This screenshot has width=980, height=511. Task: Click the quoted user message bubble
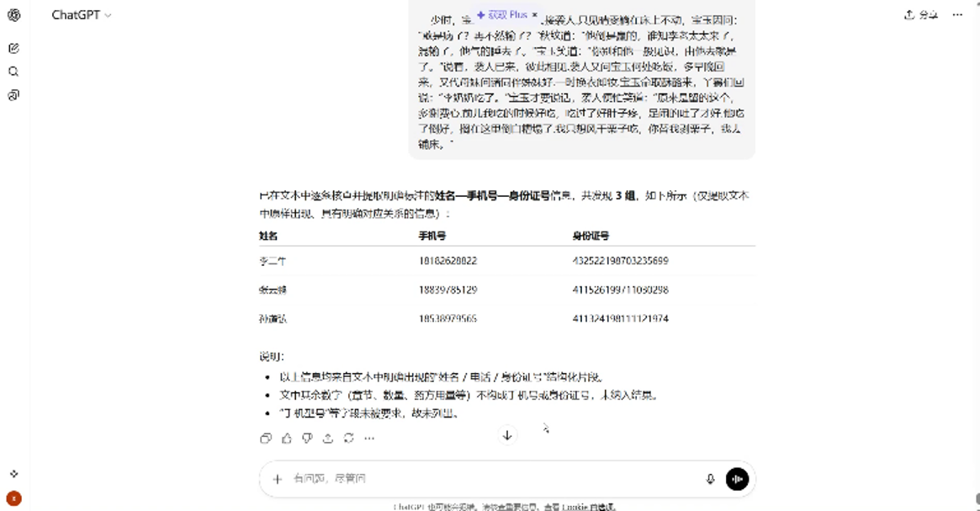click(582, 78)
